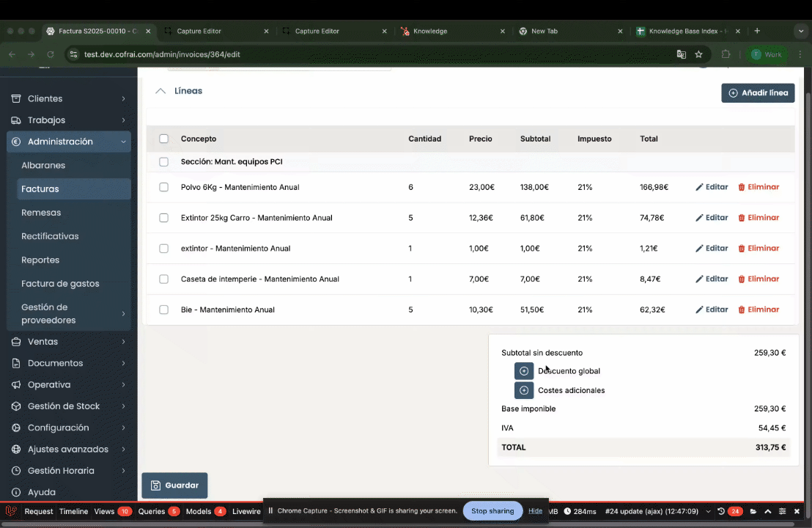Collapse the Líneas section chevron
Viewport: 812px width, 528px height.
coord(160,91)
